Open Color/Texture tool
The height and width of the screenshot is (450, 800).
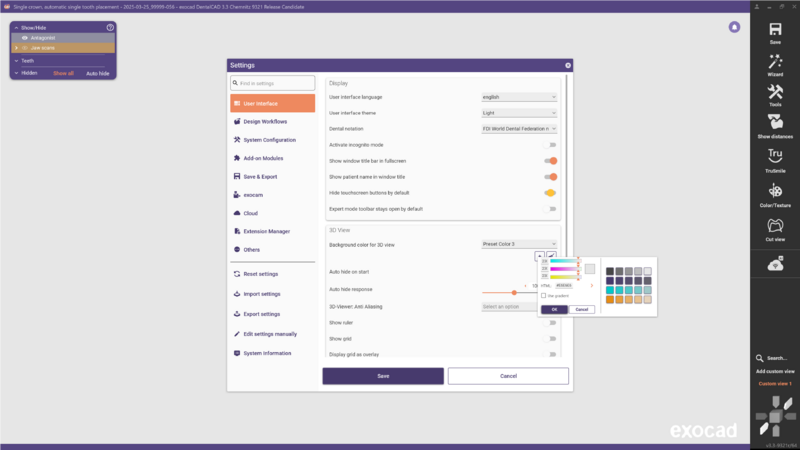point(775,191)
